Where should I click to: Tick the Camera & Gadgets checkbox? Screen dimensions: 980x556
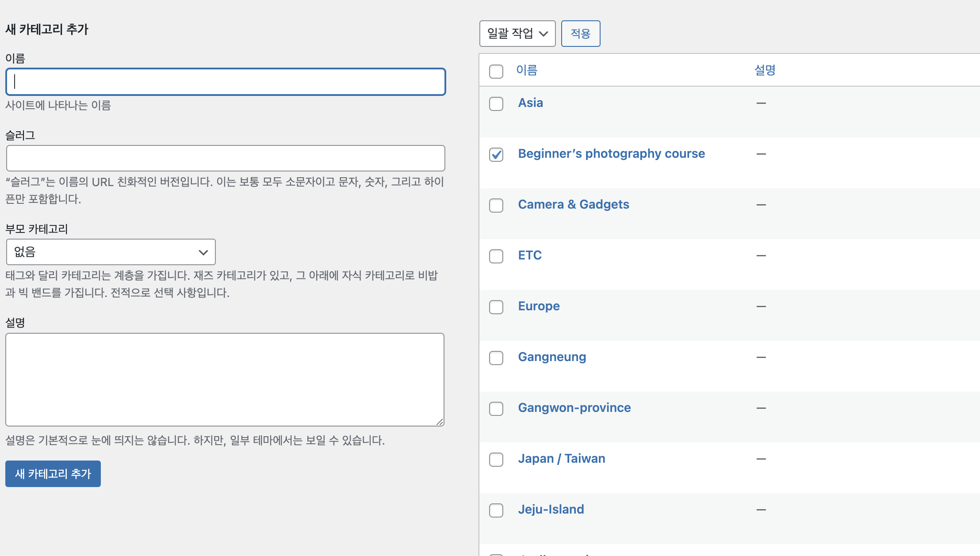496,206
